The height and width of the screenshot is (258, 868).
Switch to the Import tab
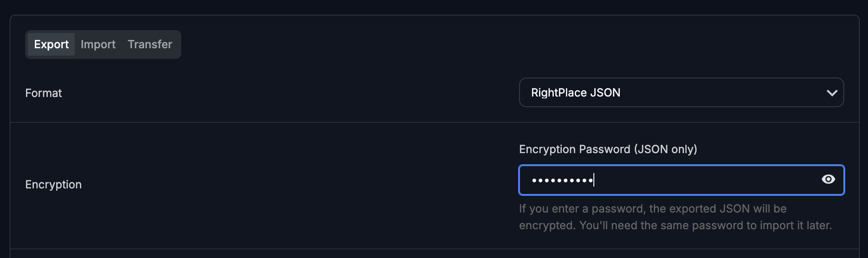point(98,45)
